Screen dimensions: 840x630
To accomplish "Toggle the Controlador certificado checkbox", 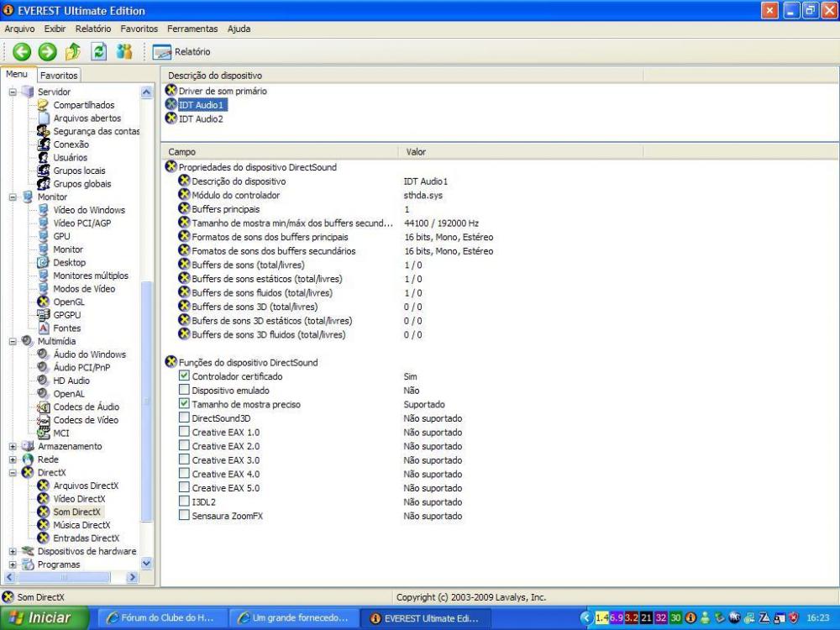I will coord(184,377).
